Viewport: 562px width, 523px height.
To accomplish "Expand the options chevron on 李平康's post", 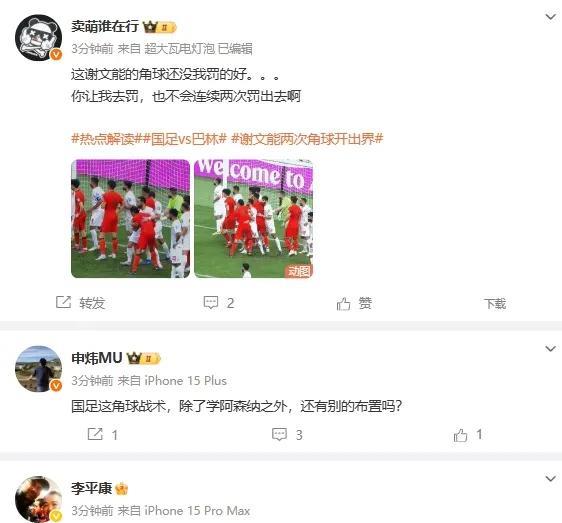I will coord(550,479).
